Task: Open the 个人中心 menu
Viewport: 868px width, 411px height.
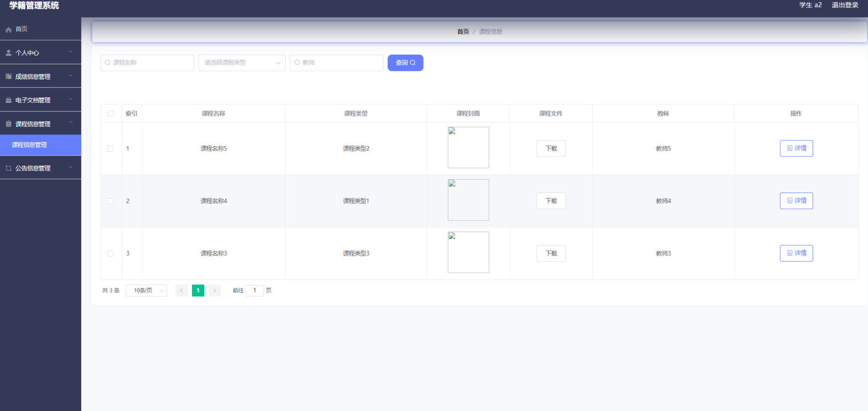Action: [40, 53]
